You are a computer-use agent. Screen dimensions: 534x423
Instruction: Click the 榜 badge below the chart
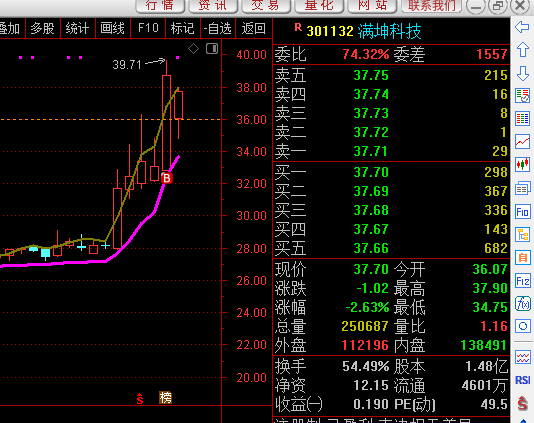166,397
